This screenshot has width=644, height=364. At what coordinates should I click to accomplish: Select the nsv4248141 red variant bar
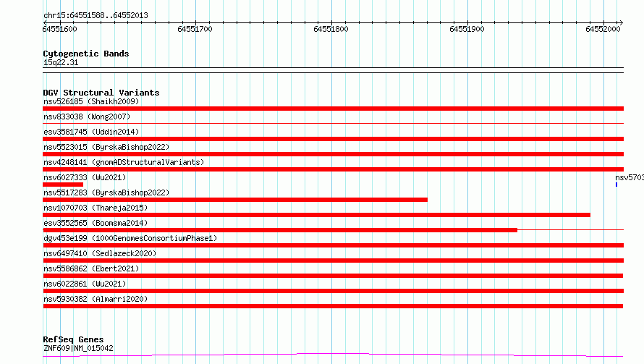(333, 169)
